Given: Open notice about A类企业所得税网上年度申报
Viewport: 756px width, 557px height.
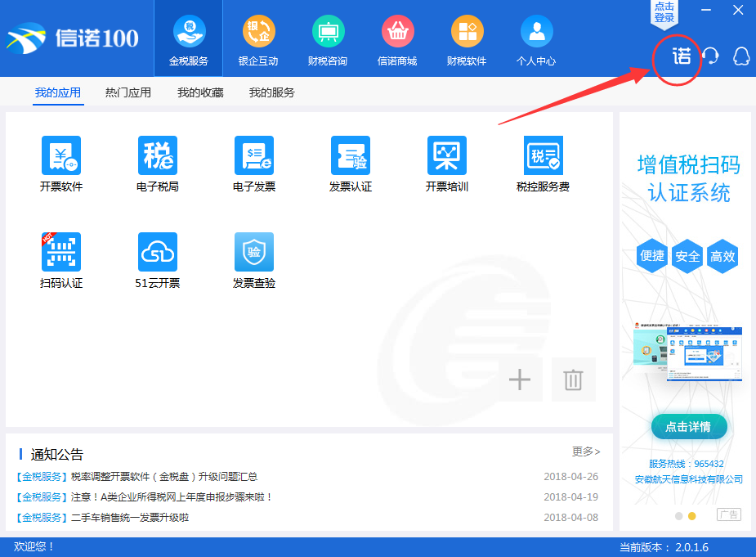Looking at the screenshot, I should click(172, 497).
